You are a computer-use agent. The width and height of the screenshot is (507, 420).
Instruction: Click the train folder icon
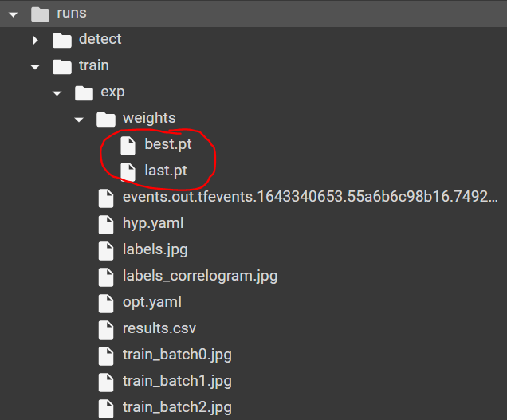pos(62,65)
